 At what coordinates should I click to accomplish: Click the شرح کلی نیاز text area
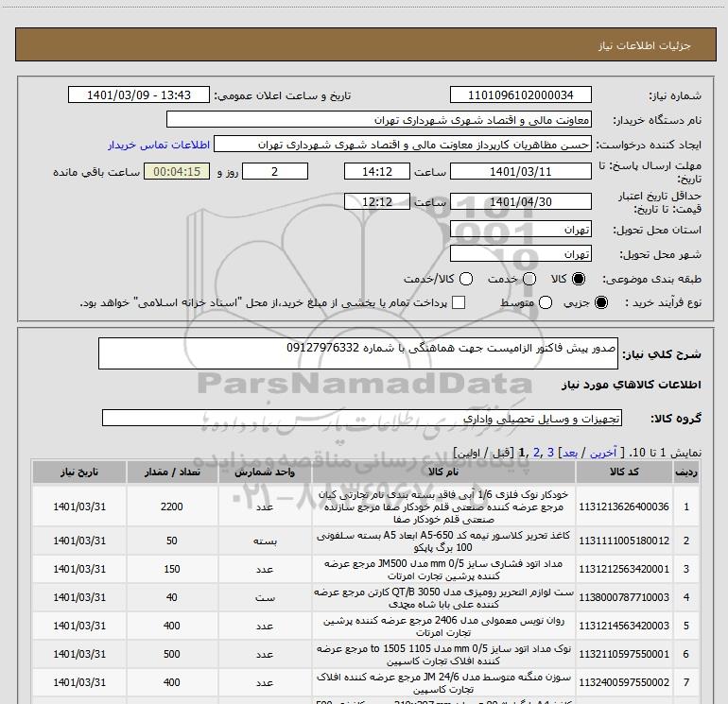[x=358, y=353]
